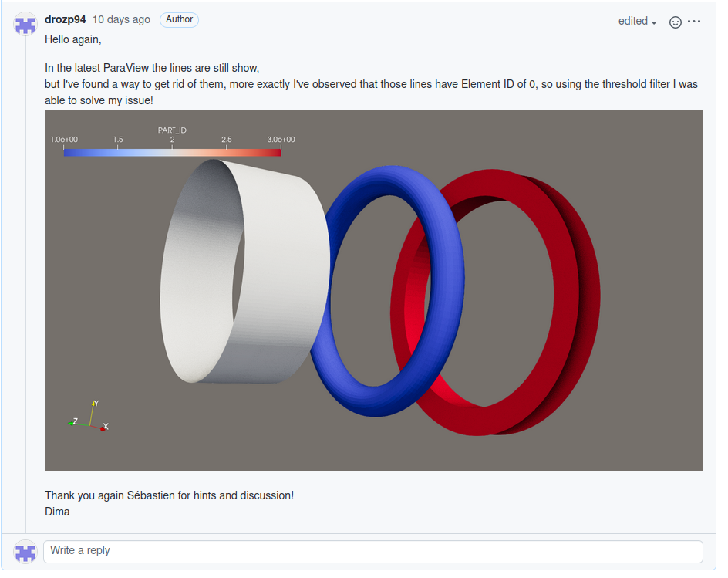Open the drozp94 username link

click(65, 19)
